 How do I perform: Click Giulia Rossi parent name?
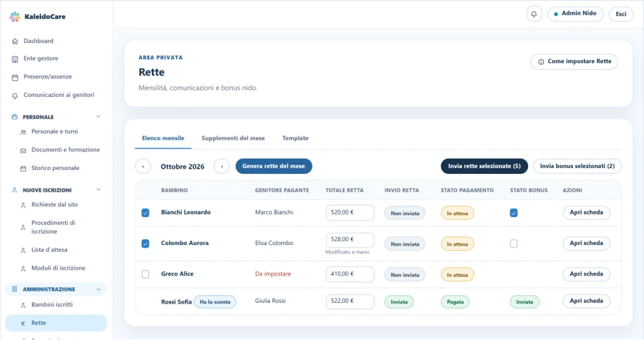tap(270, 301)
